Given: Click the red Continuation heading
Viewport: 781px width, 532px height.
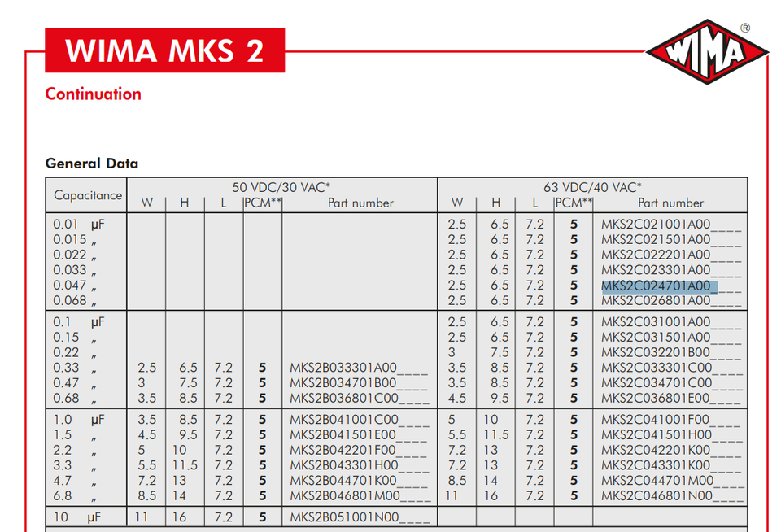Looking at the screenshot, I should [x=93, y=94].
